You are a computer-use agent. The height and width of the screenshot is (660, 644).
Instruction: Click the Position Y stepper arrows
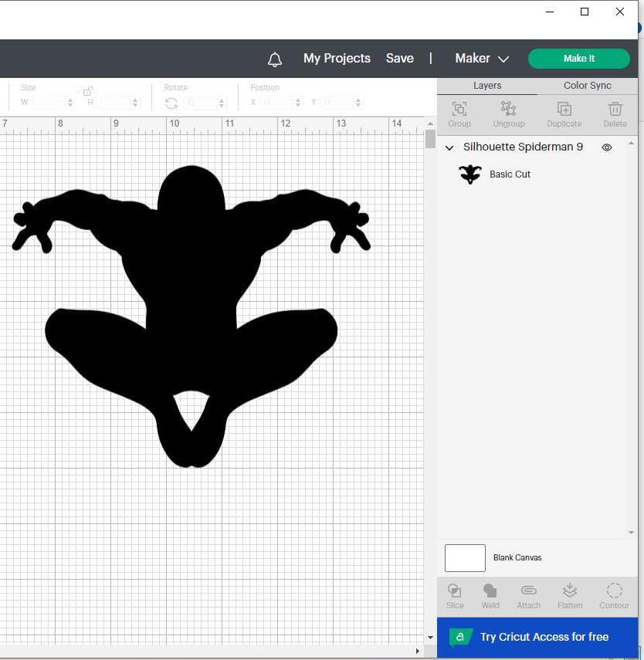click(358, 103)
